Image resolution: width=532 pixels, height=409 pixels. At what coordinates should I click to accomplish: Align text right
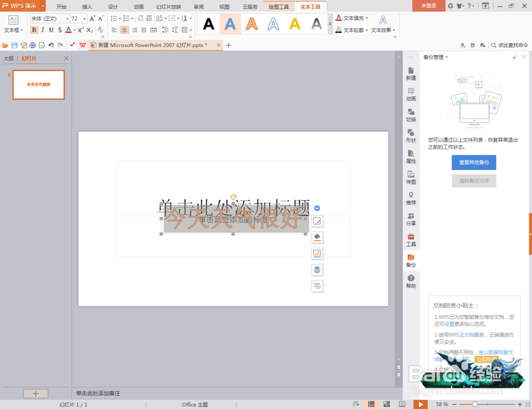tap(135, 30)
